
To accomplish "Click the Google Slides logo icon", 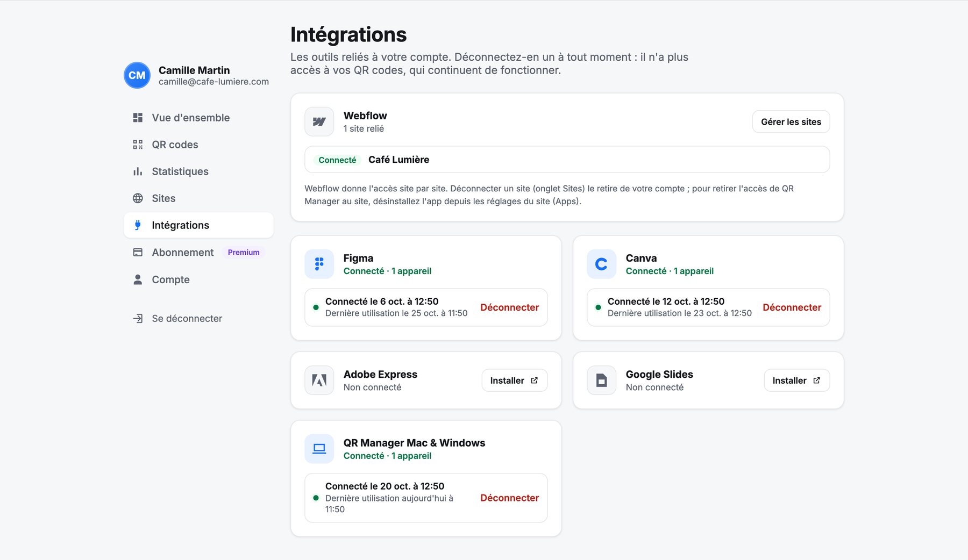I will tap(601, 380).
